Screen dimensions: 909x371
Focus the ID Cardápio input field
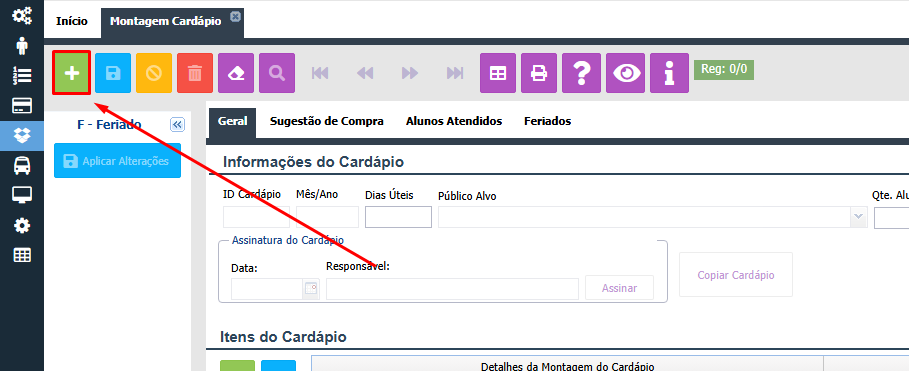point(256,217)
